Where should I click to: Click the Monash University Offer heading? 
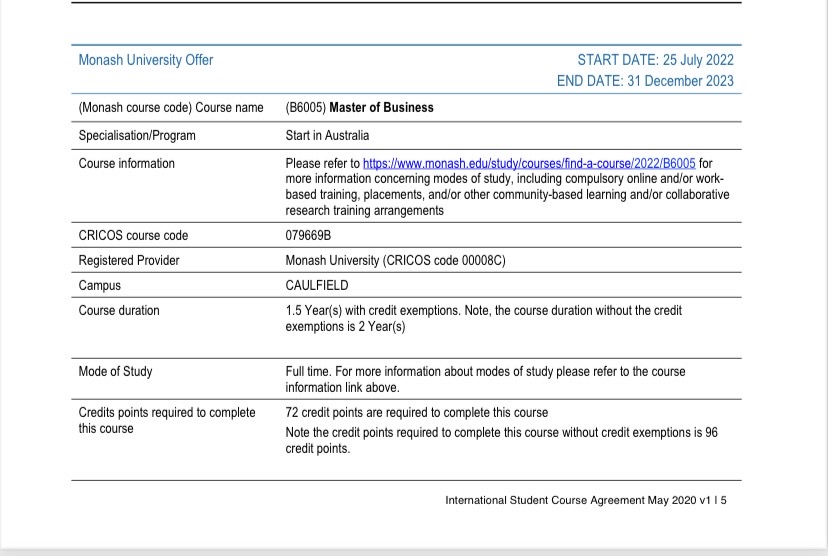click(145, 60)
